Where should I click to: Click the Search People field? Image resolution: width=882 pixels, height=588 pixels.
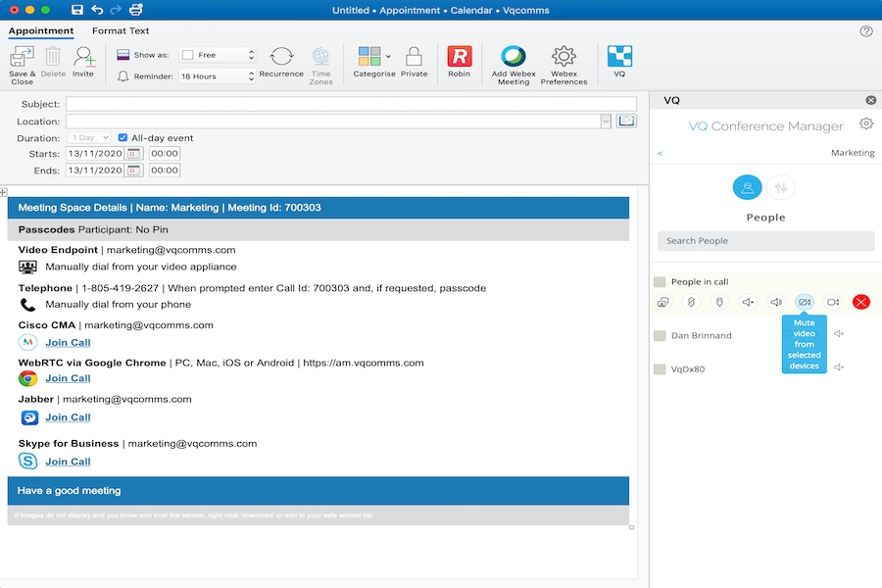(x=765, y=241)
